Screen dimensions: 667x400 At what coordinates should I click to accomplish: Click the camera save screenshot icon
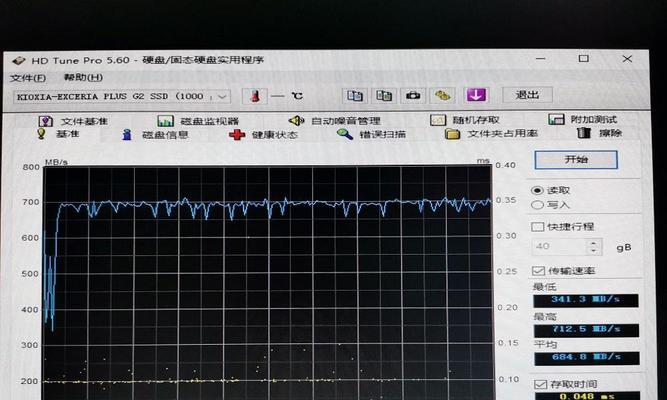coord(413,96)
